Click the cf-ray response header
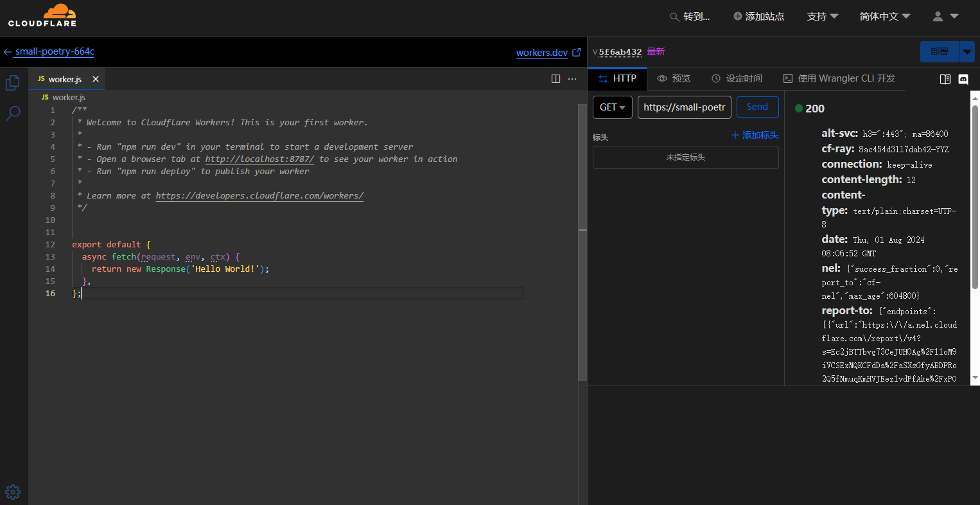The image size is (980, 505). [x=885, y=149]
